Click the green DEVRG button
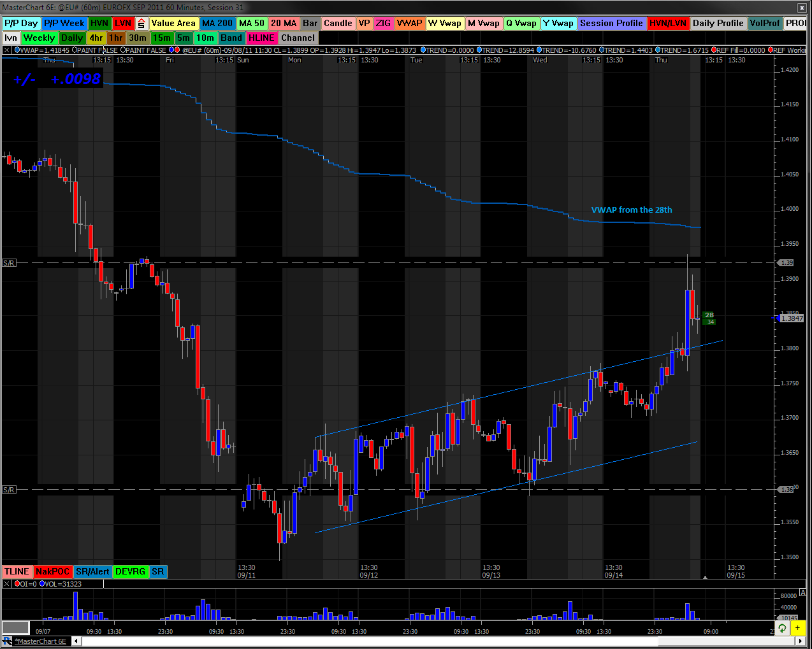 pos(131,571)
